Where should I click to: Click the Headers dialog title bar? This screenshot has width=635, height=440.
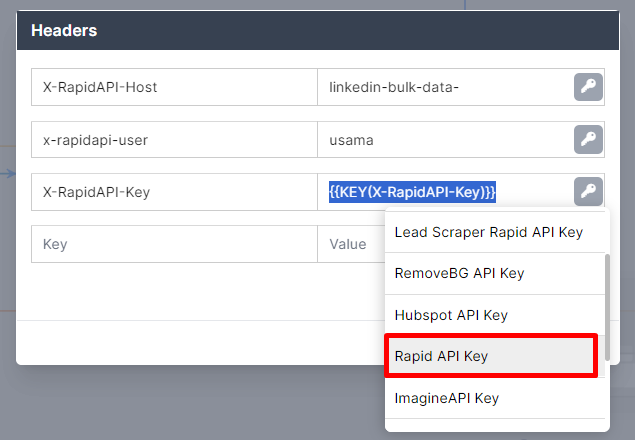(x=318, y=30)
